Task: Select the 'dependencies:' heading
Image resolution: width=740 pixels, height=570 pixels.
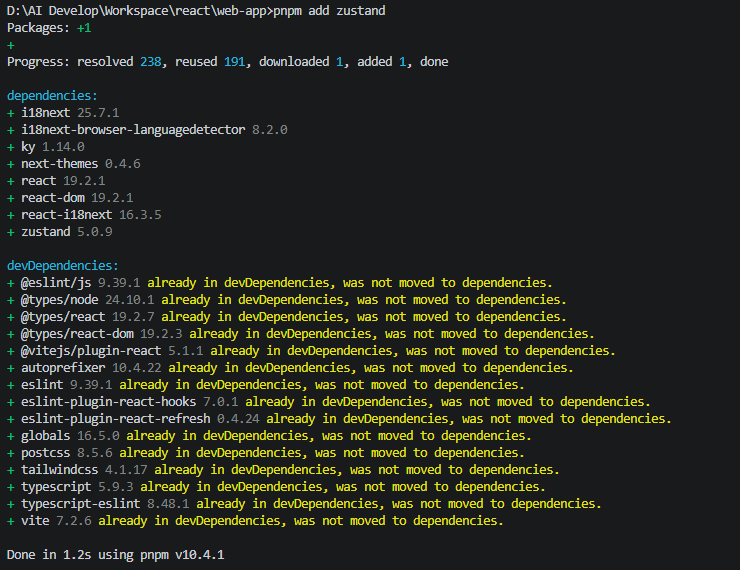Action: [52, 96]
